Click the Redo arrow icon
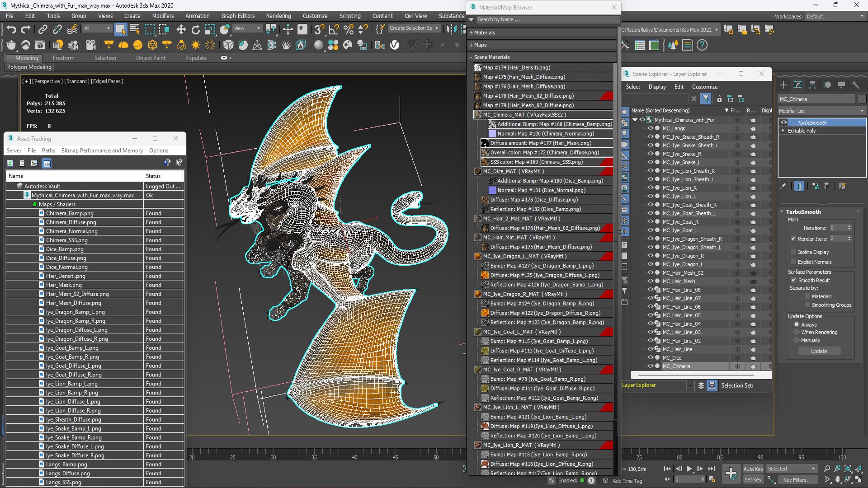This screenshot has width=868, height=488. pyautogui.click(x=26, y=29)
